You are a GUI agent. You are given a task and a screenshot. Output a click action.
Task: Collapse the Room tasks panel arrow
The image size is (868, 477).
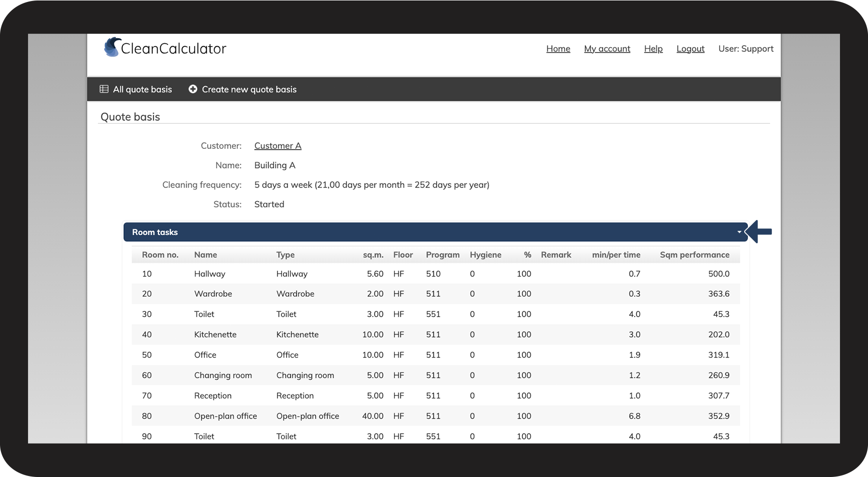pyautogui.click(x=739, y=232)
